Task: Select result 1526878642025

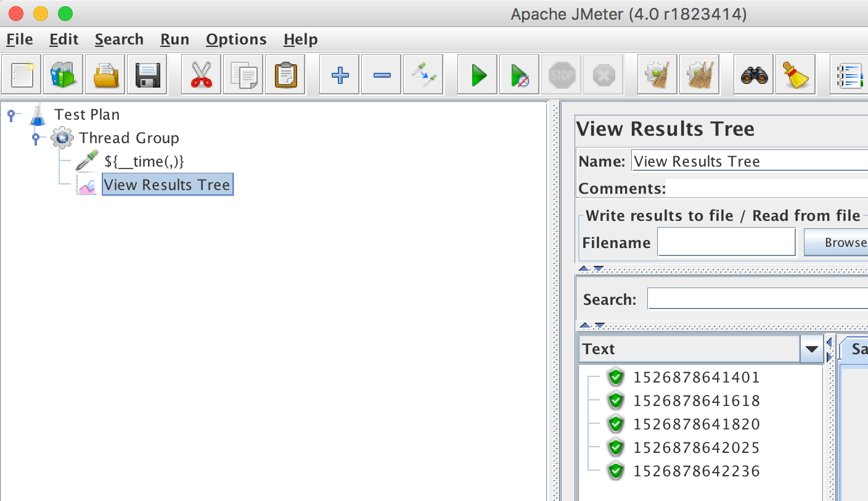Action: pos(697,447)
